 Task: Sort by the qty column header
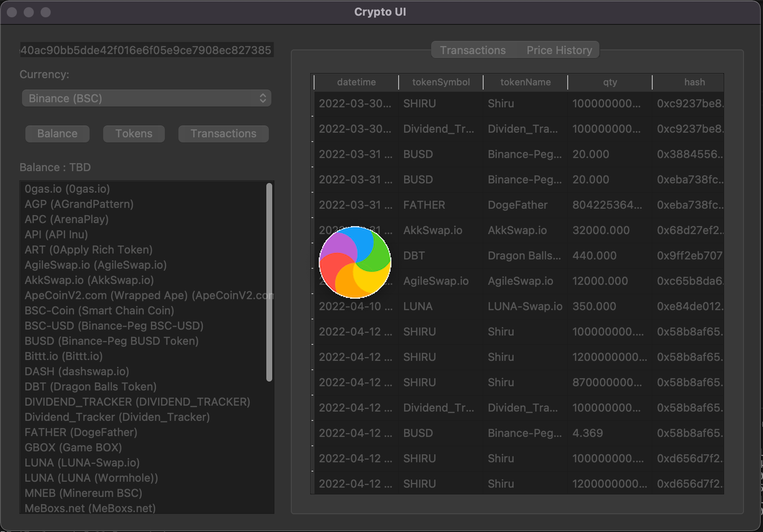click(x=610, y=82)
